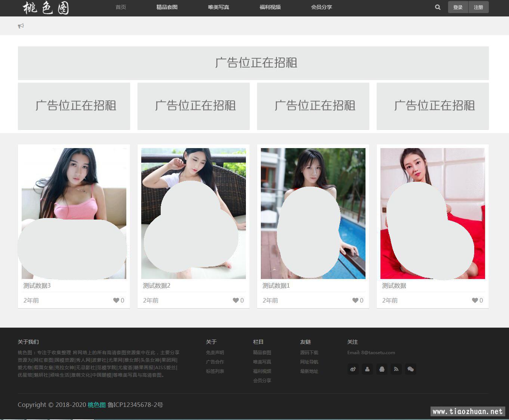Click the RSS feed icon in footer
The width and height of the screenshot is (509, 420).
click(x=396, y=369)
